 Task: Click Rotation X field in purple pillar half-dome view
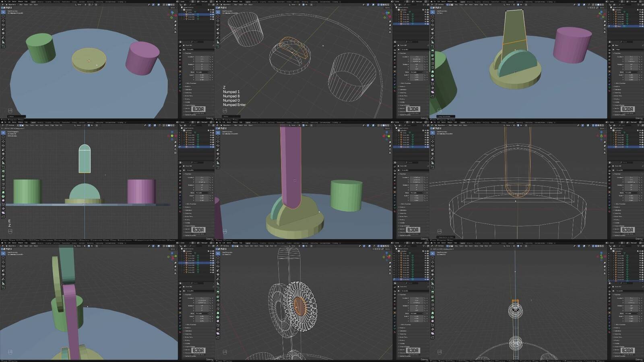pos(417,185)
